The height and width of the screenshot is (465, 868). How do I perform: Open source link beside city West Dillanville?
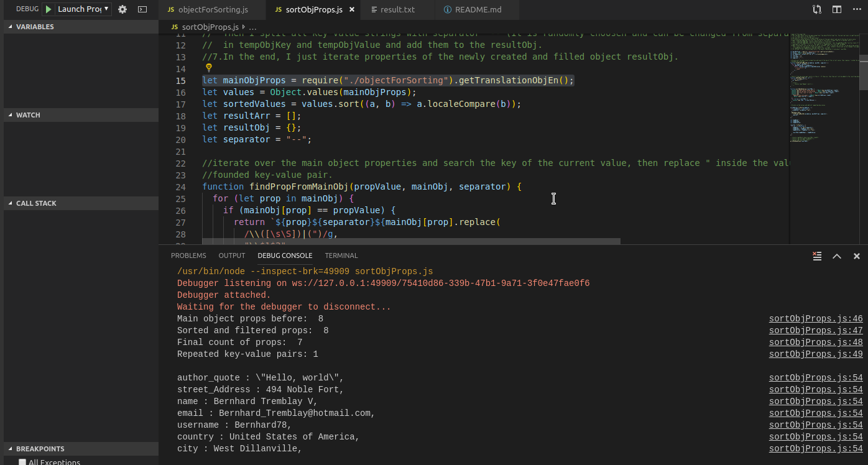(816, 449)
